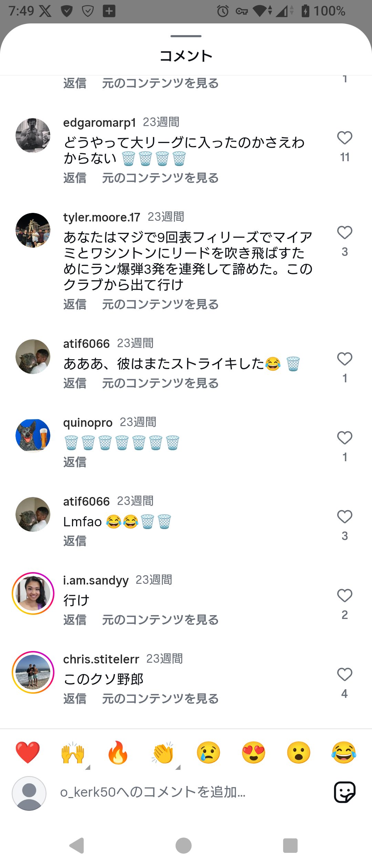Choose the crying face emoji reaction
Image resolution: width=372 pixels, height=868 pixels.
(x=208, y=753)
